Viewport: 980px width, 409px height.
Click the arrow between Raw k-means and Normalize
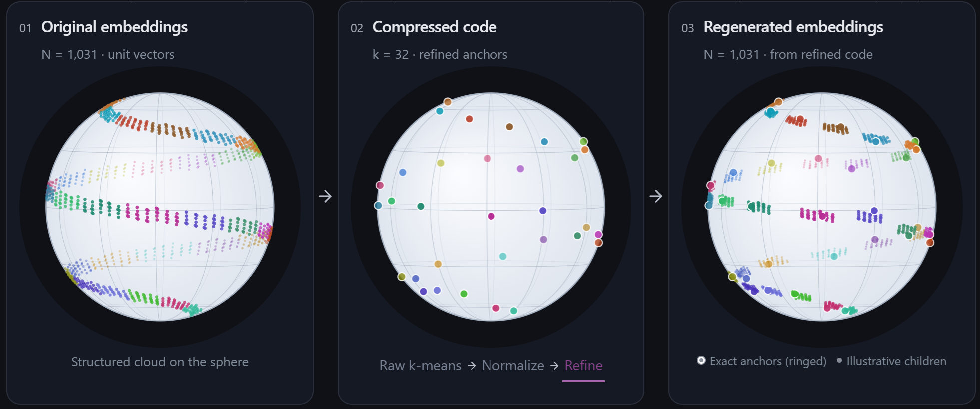[x=472, y=366]
